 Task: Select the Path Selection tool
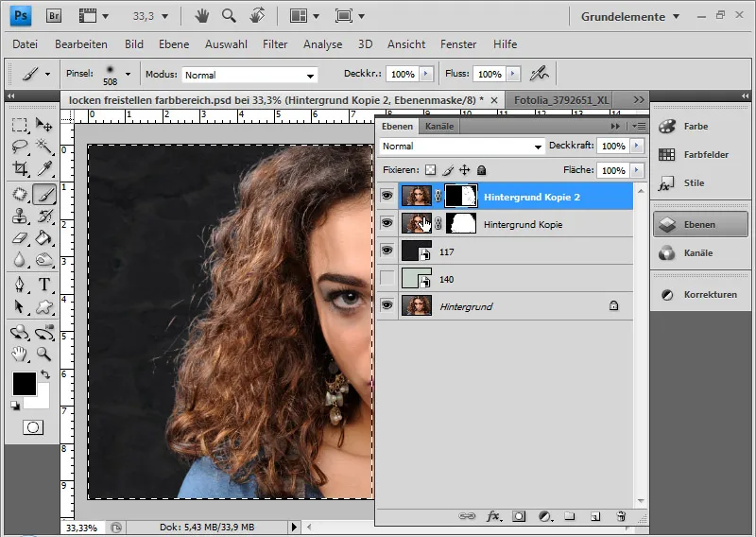[19, 306]
